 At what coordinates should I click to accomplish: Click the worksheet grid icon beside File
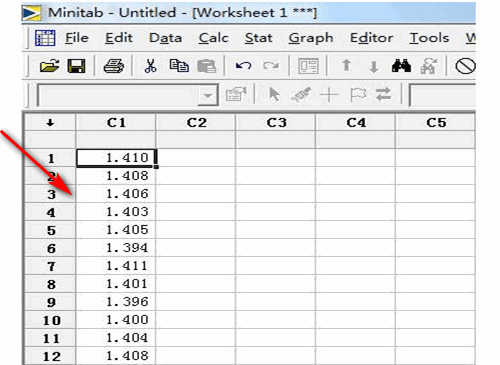pyautogui.click(x=45, y=38)
